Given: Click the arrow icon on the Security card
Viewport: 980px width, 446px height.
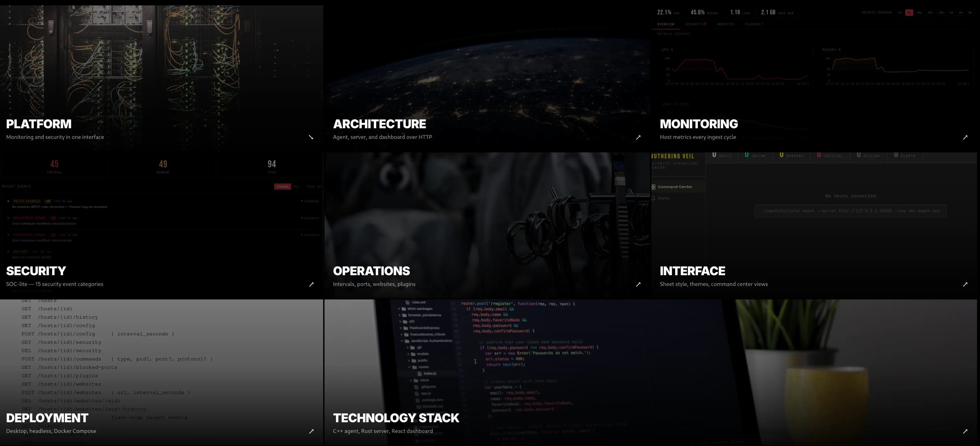Looking at the screenshot, I should coord(311,284).
